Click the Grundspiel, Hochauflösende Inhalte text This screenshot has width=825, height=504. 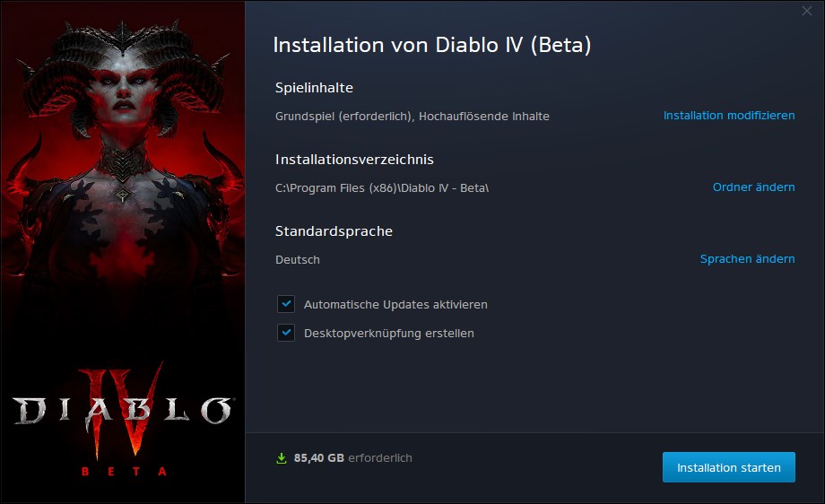(412, 117)
